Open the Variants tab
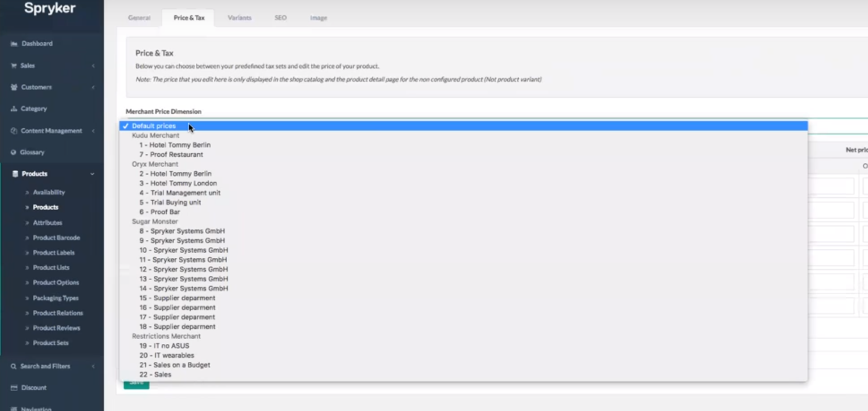The width and height of the screenshot is (868, 411). [239, 18]
